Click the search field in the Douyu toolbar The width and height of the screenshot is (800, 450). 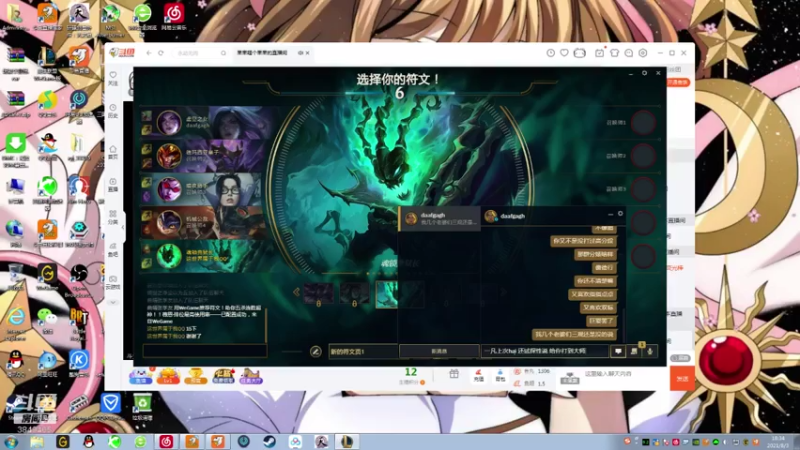[199, 53]
